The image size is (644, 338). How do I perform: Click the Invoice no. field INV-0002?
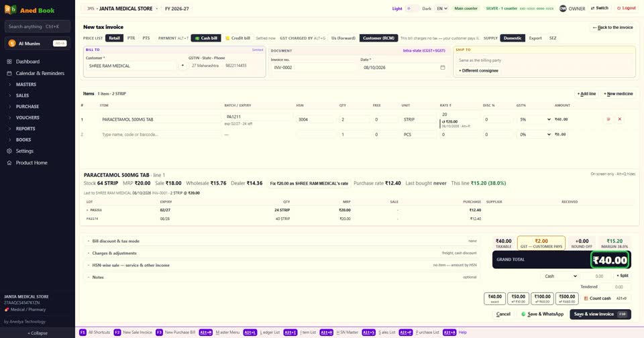(x=313, y=67)
